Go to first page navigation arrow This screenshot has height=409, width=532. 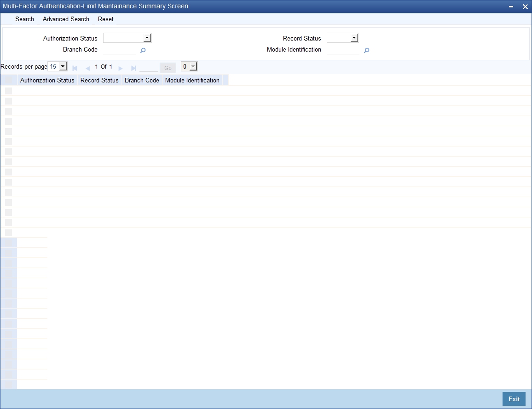[75, 68]
